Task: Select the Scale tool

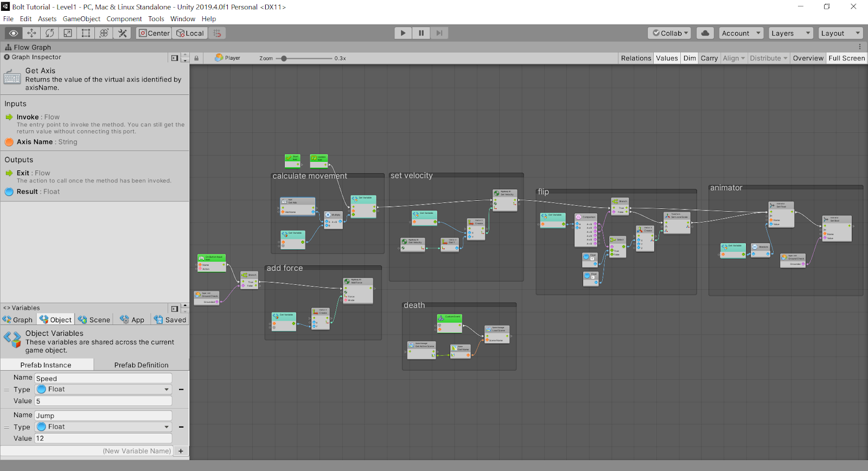Action: (x=68, y=33)
